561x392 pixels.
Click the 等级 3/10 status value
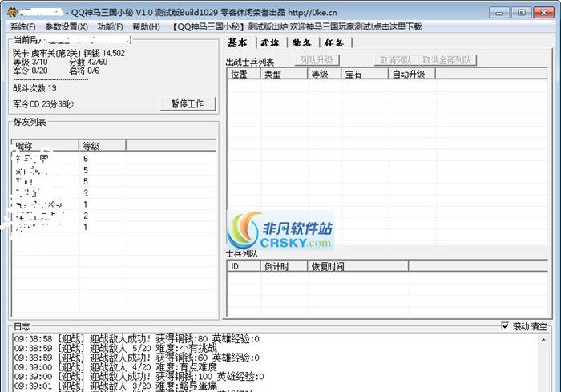point(30,62)
